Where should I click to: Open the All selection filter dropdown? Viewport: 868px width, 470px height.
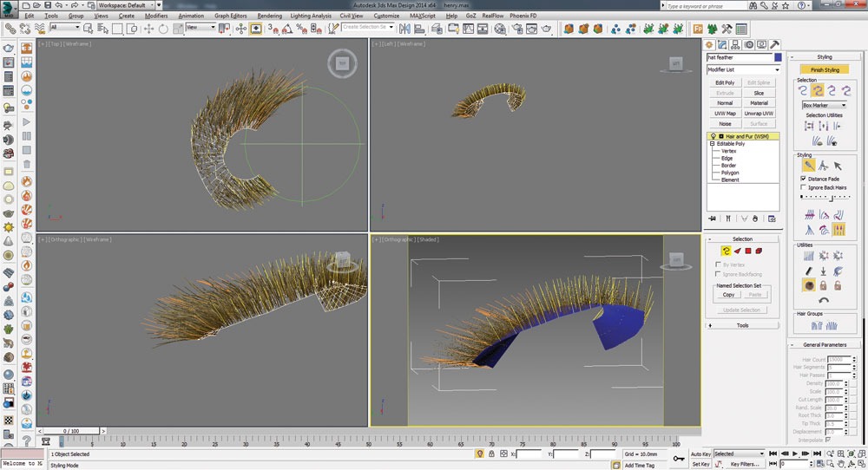click(65, 27)
